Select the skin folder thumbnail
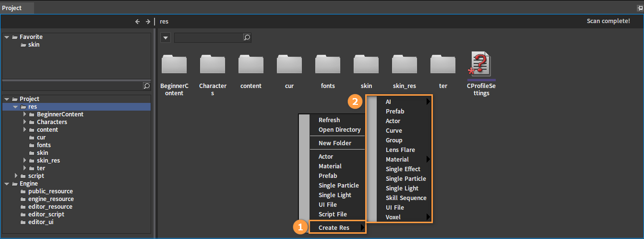 pos(366,64)
